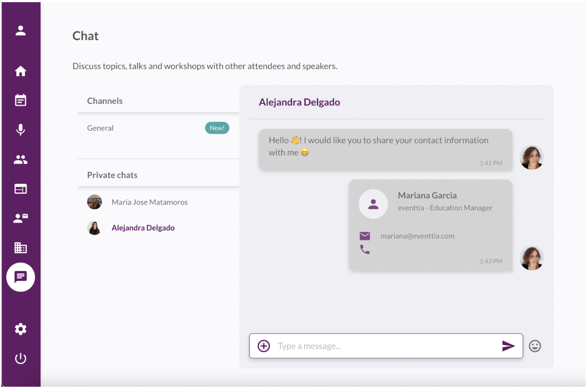This screenshot has height=388, width=588.
Task: Click in the Type a message field
Action: pyautogui.click(x=384, y=346)
